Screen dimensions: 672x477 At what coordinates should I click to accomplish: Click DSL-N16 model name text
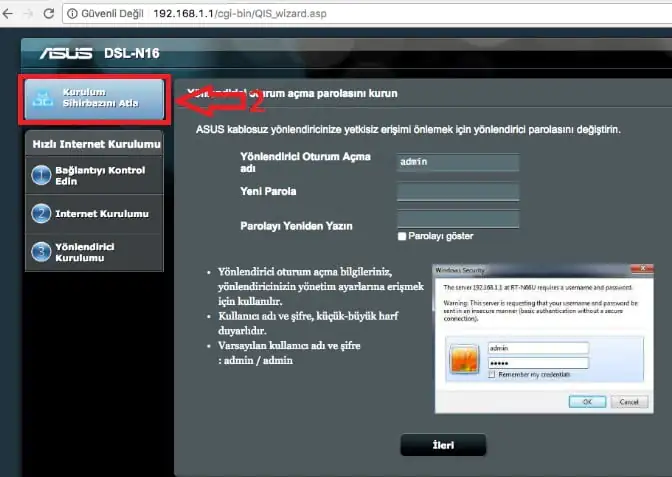tap(132, 53)
